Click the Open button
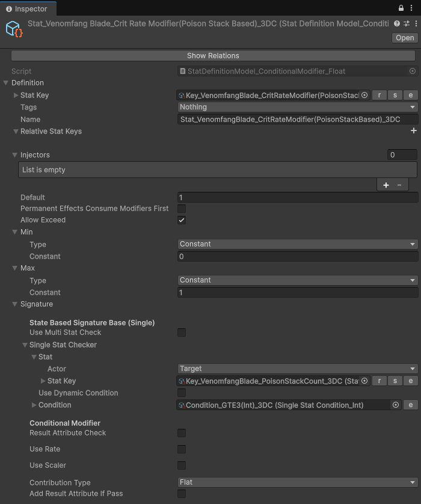Image resolution: width=421 pixels, height=504 pixels. pyautogui.click(x=405, y=38)
